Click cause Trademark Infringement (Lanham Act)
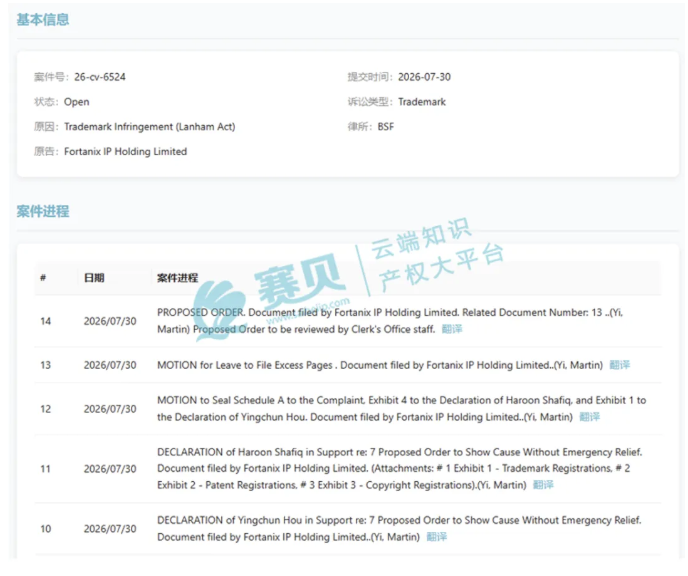688x576 pixels. (x=150, y=127)
